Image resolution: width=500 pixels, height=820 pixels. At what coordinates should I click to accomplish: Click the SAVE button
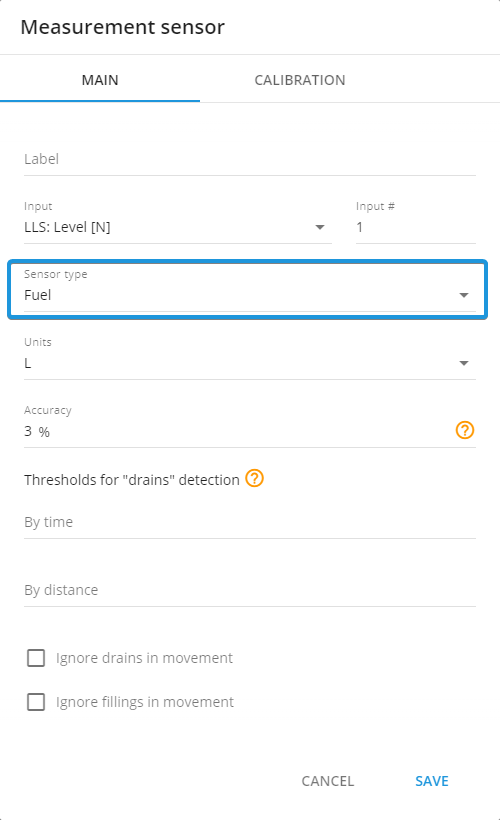pyautogui.click(x=432, y=781)
